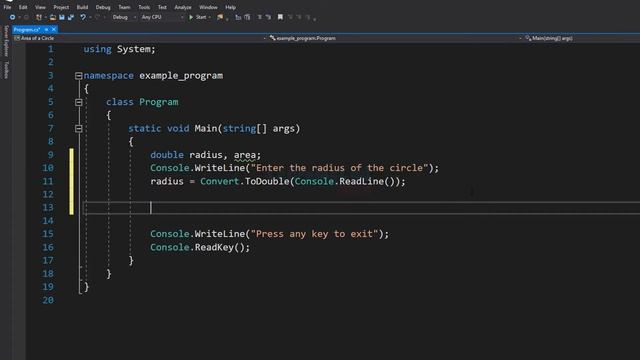Click the Comment out selected lines icon

(260, 17)
